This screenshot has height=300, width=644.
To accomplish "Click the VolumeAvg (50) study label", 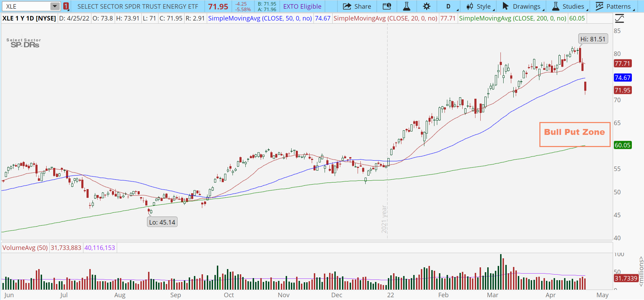I will [25, 248].
